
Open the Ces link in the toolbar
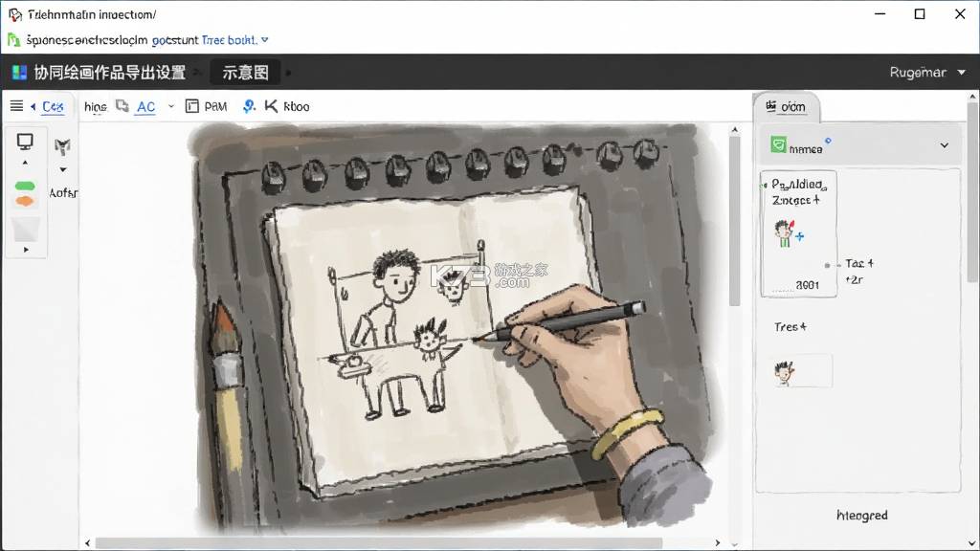[53, 107]
